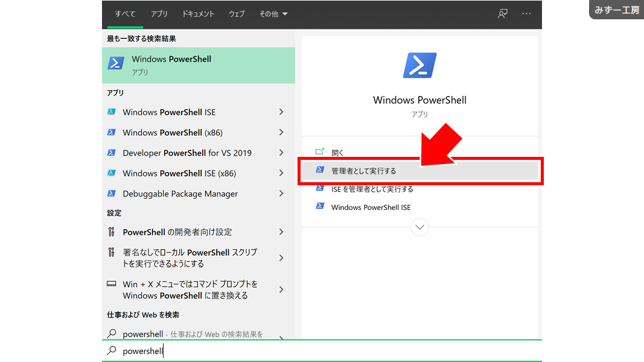
Task: Click the Windows PowerShell icon in best match
Action: coord(116,63)
